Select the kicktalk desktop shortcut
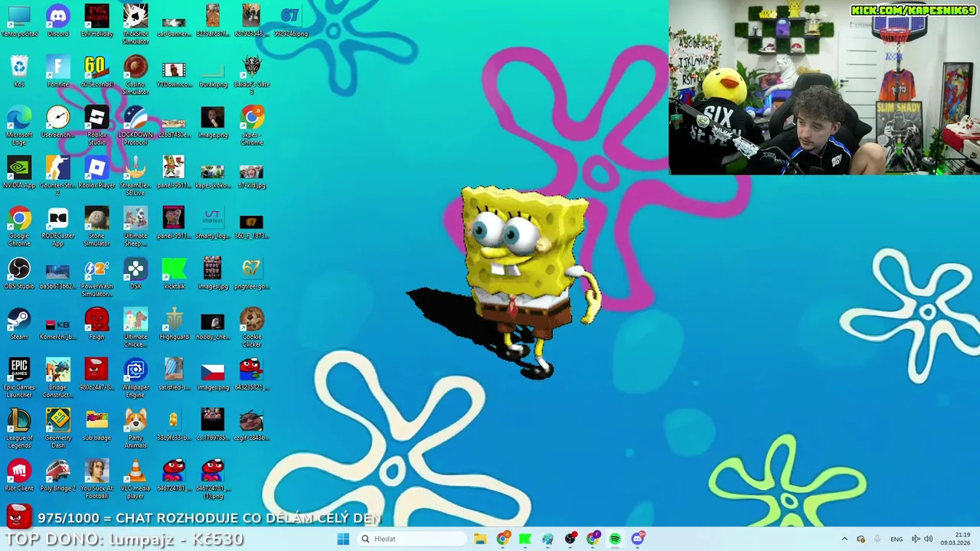Image resolution: width=980 pixels, height=551 pixels. (x=174, y=273)
